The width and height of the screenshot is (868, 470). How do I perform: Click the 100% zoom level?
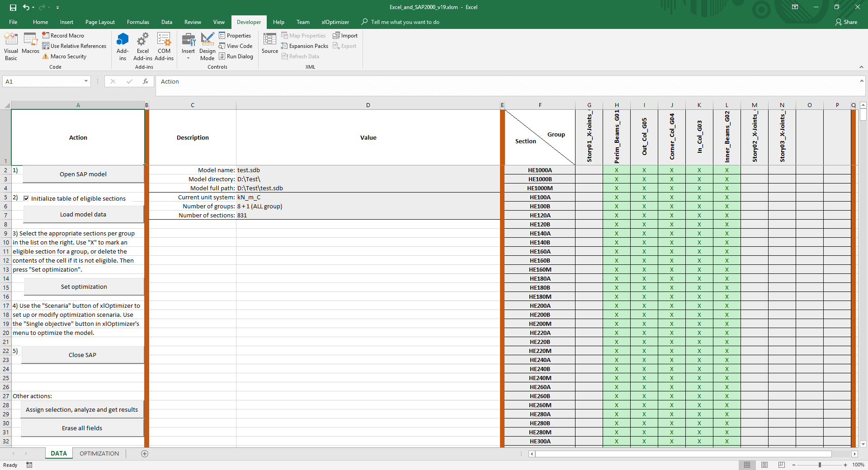tap(858, 465)
